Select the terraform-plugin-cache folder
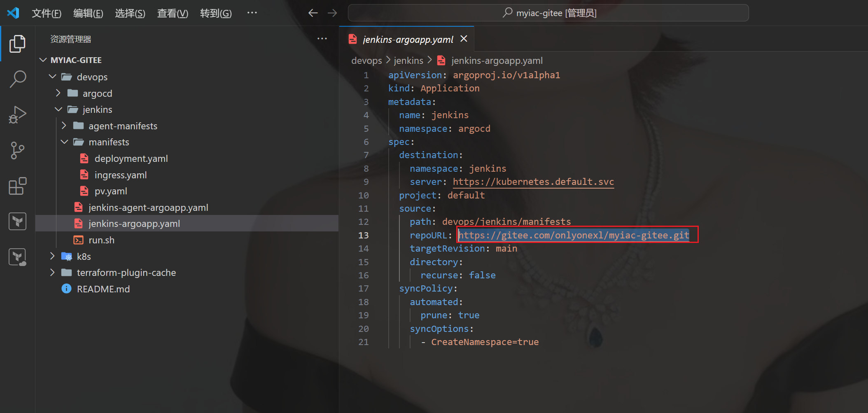Image resolution: width=868 pixels, height=413 pixels. pyautogui.click(x=126, y=273)
